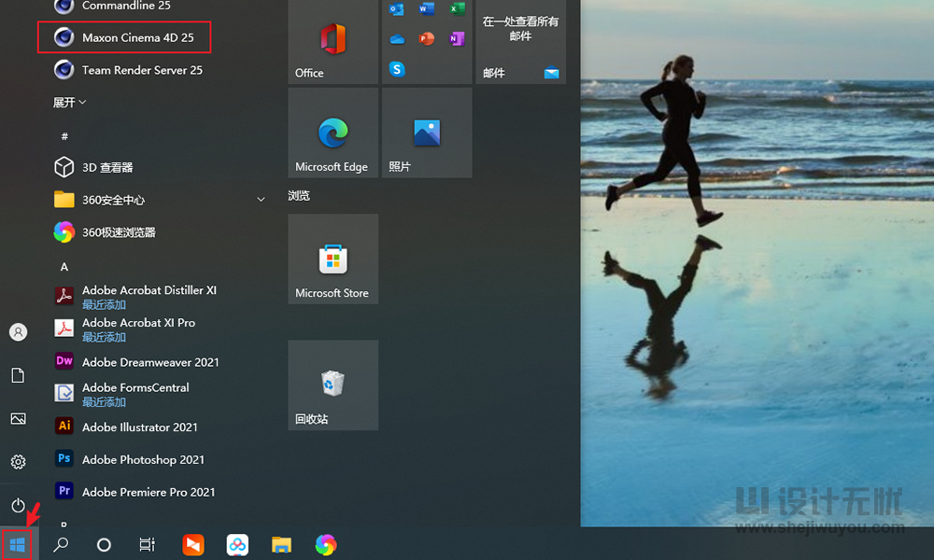This screenshot has width=934, height=560.
Task: Launch Adobe Photoshop 2021
Action: (129, 459)
